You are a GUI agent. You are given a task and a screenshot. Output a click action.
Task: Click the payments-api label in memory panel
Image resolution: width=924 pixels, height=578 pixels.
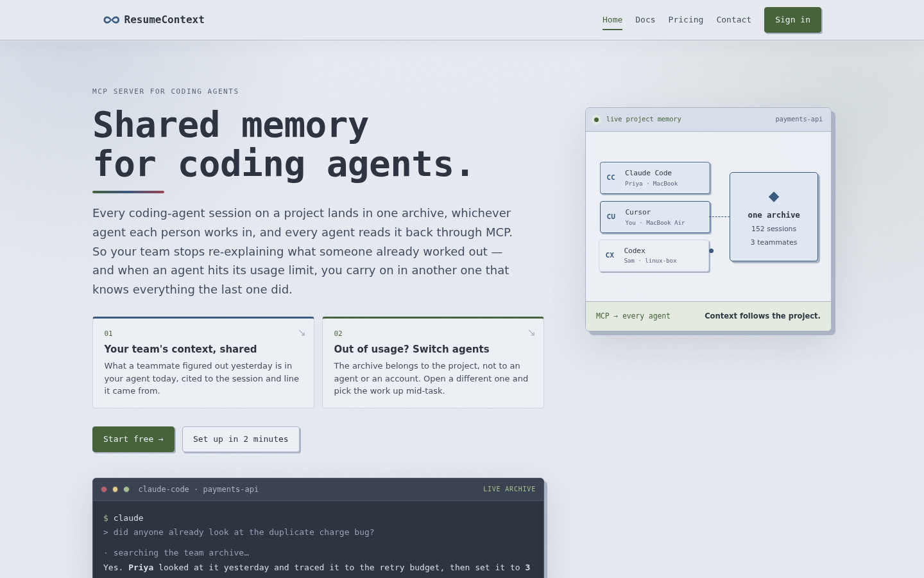[x=799, y=119]
